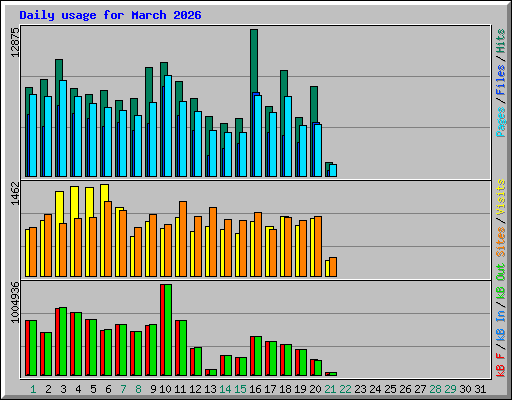Viewport: 512px width, 400px height.
Task: Select weekend day 7 on the date axis
Action: pyautogui.click(x=123, y=389)
